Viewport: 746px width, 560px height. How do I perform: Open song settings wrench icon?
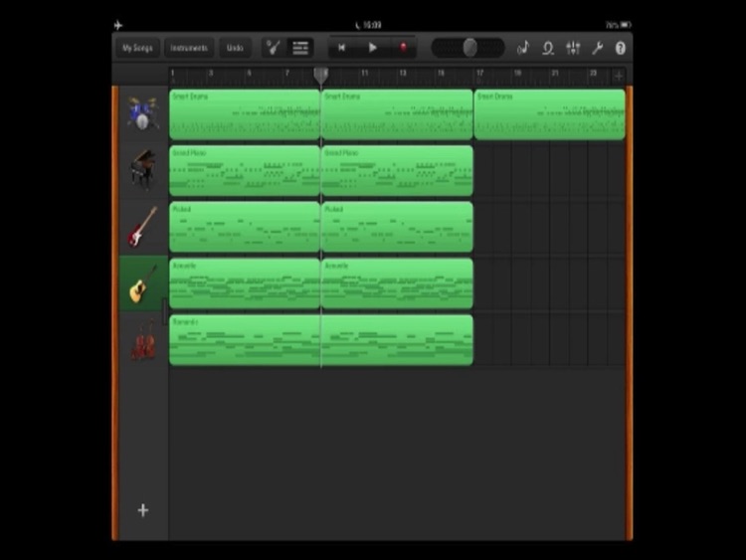click(x=597, y=48)
